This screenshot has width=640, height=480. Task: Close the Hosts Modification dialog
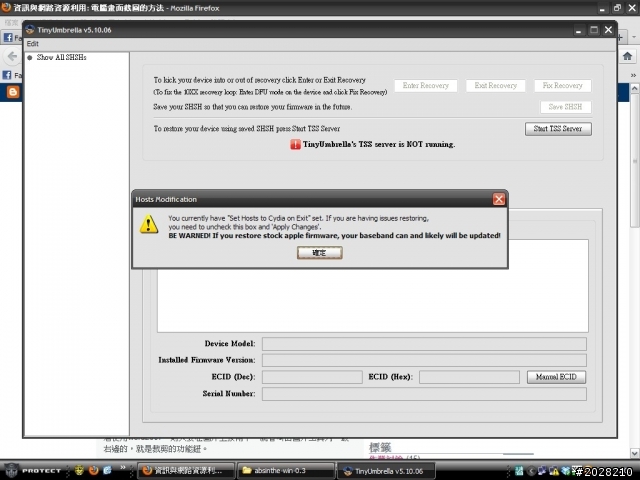(499, 199)
